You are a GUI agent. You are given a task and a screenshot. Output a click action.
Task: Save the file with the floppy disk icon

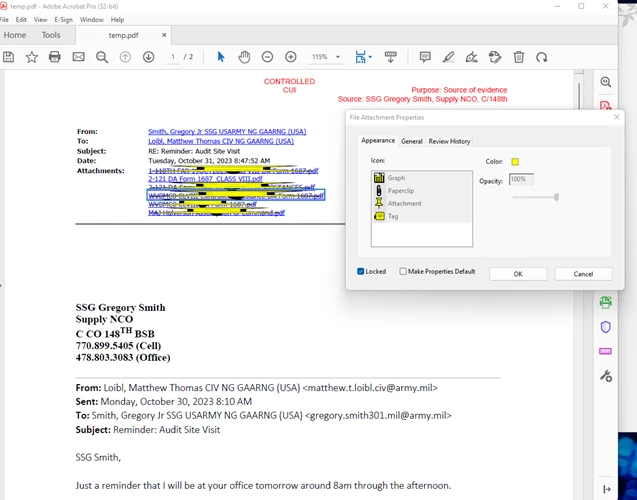(9, 57)
